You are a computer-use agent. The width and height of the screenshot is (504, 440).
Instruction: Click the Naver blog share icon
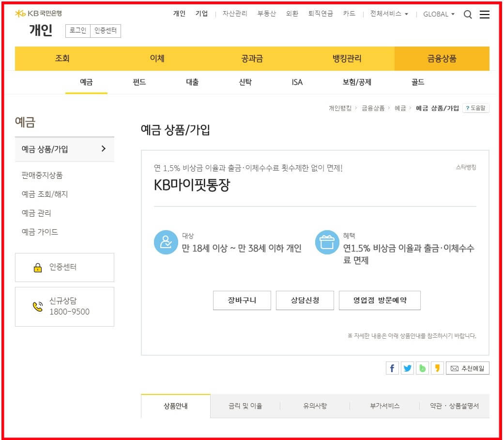[x=422, y=368]
